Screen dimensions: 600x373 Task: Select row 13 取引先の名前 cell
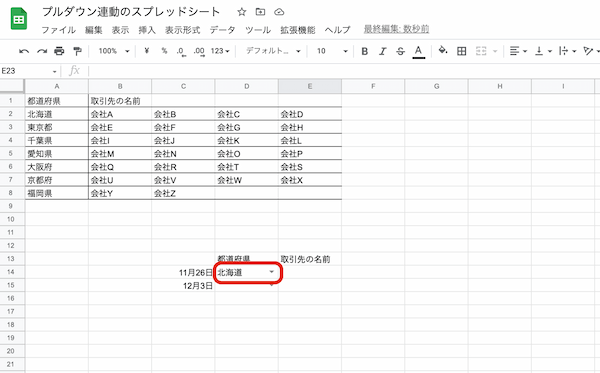pos(310,259)
